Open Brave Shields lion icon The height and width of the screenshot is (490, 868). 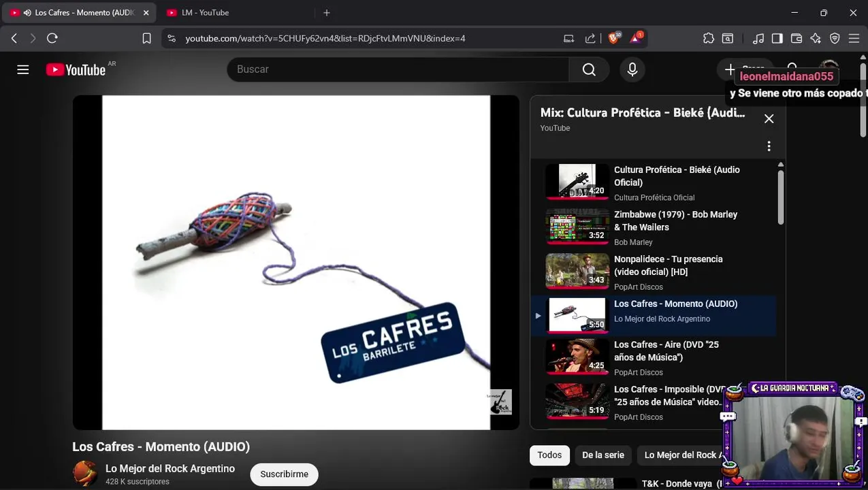614,38
